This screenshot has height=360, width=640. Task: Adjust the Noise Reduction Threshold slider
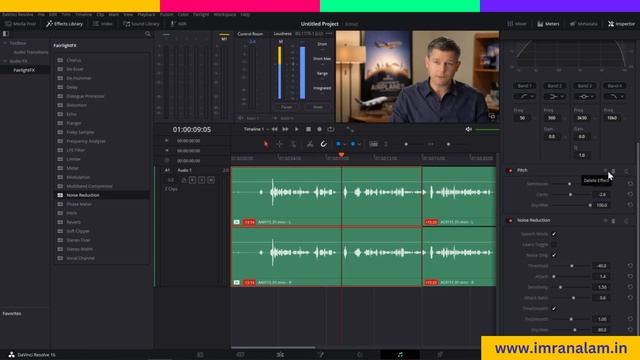pos(571,266)
